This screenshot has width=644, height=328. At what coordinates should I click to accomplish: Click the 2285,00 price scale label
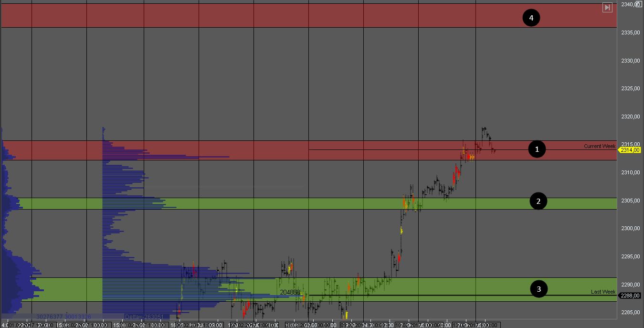pos(630,312)
